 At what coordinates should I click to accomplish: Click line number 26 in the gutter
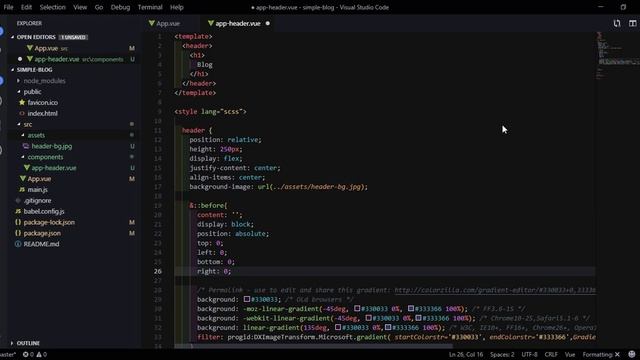tap(158, 271)
